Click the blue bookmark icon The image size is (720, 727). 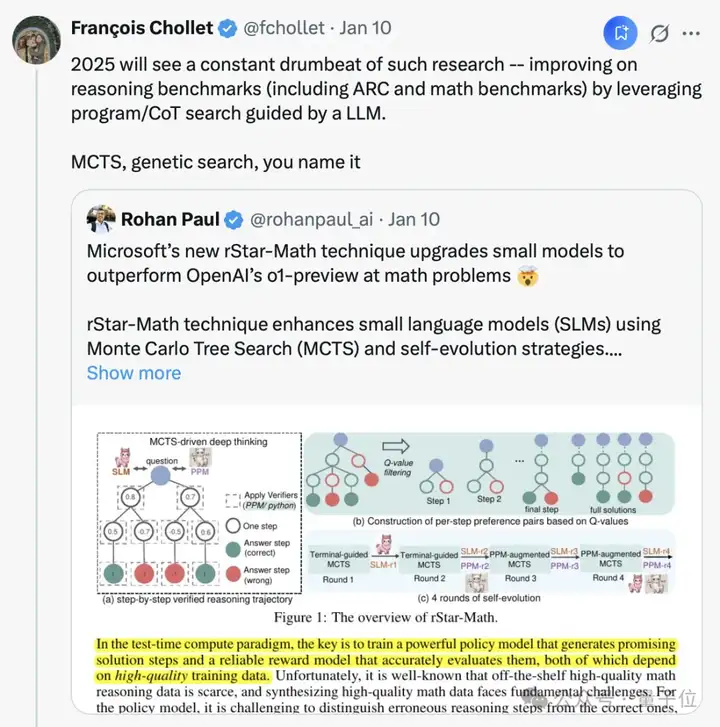[620, 33]
